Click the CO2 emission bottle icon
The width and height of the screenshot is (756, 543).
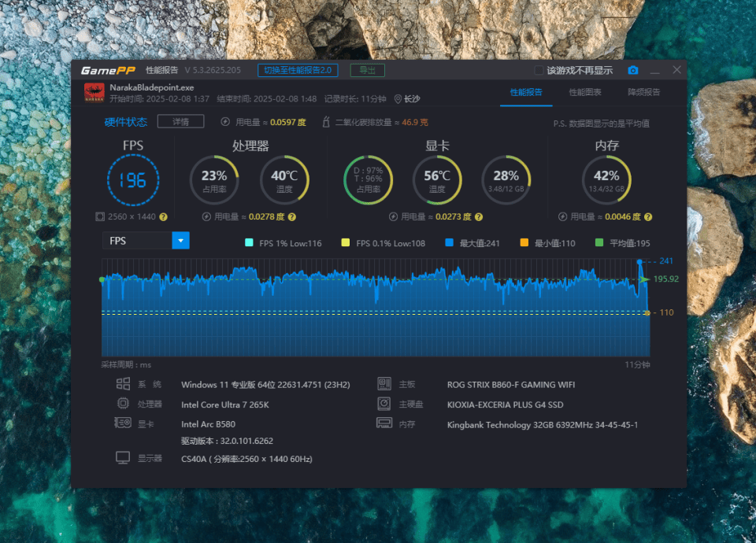click(x=326, y=122)
